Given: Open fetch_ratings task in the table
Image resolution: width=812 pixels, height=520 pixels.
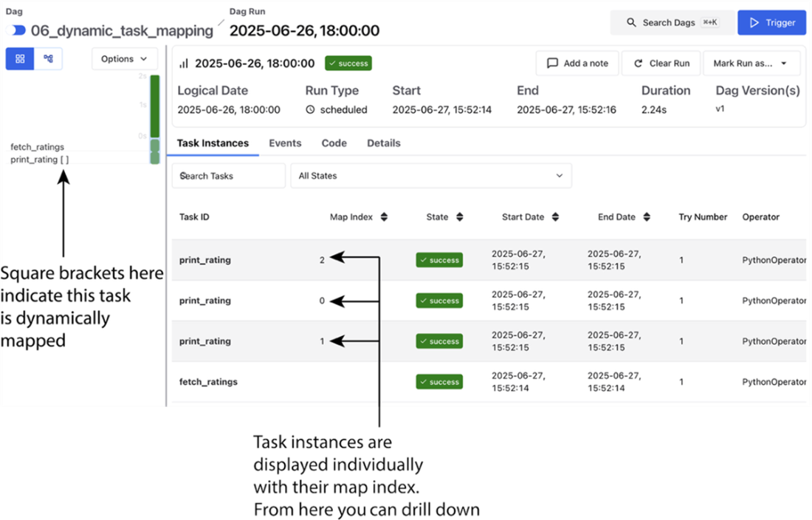Looking at the screenshot, I should (208, 382).
